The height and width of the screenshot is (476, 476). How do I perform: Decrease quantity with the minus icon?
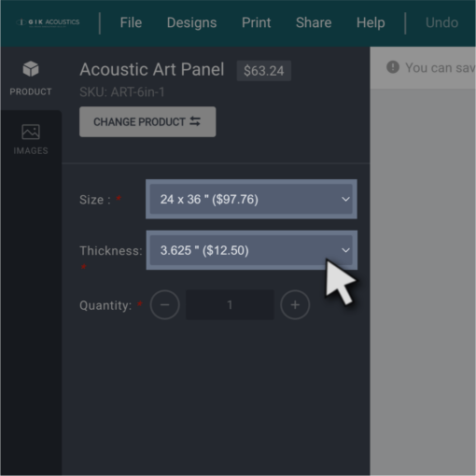(165, 305)
